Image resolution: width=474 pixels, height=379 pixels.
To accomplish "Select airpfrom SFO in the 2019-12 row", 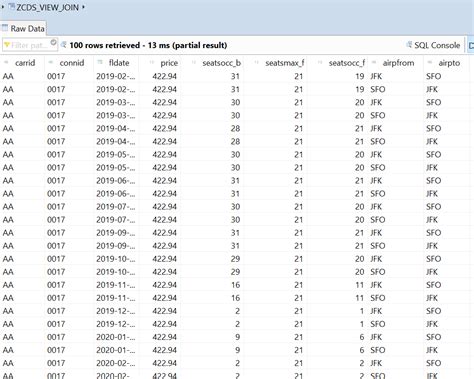I will 378,324.
